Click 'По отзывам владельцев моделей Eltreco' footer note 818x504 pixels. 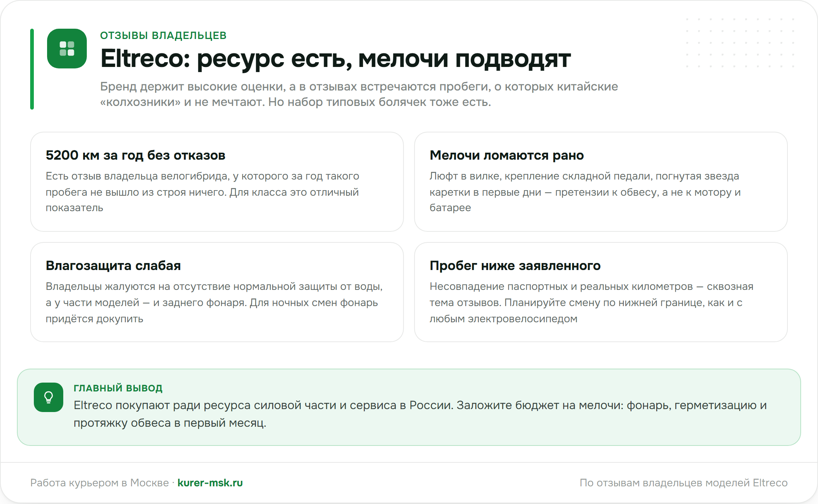683,483
